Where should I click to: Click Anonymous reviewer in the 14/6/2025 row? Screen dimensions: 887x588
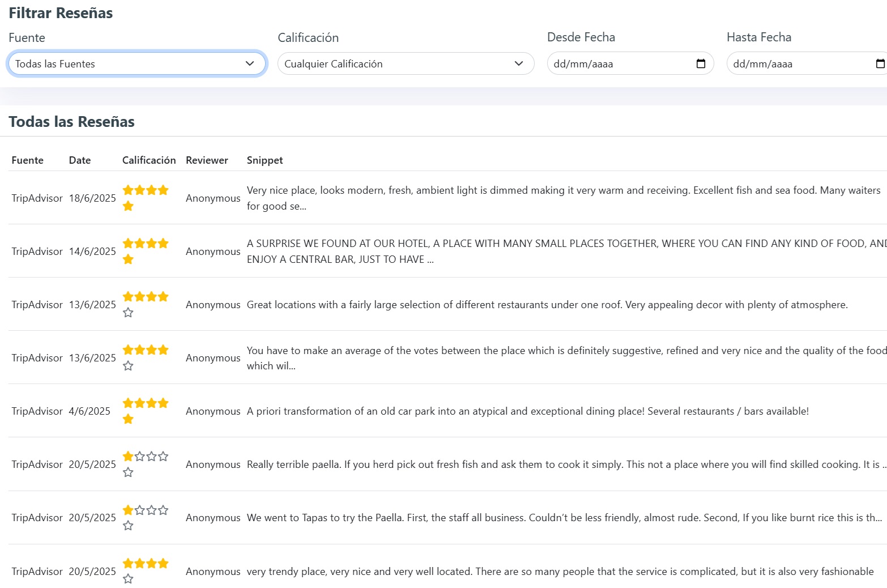[213, 251]
